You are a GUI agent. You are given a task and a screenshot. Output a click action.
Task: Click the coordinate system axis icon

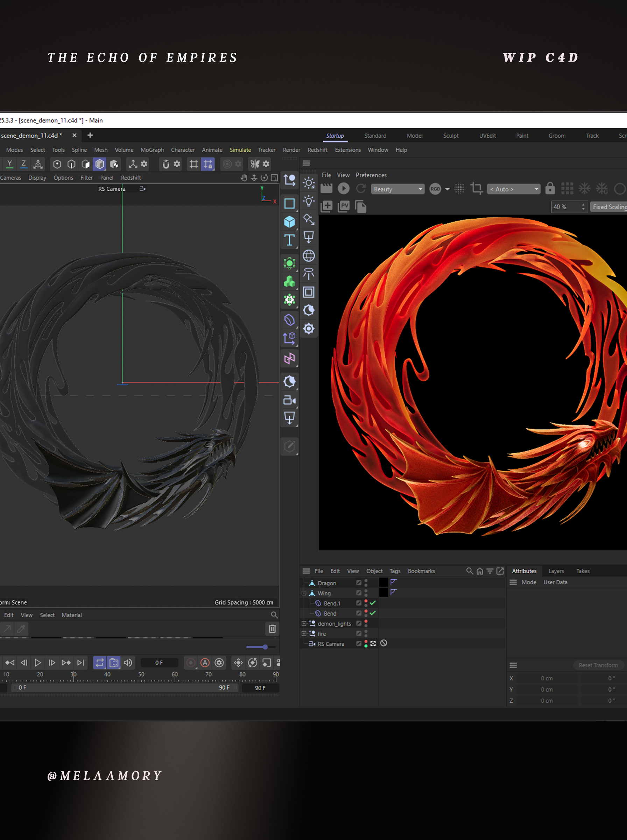click(38, 164)
